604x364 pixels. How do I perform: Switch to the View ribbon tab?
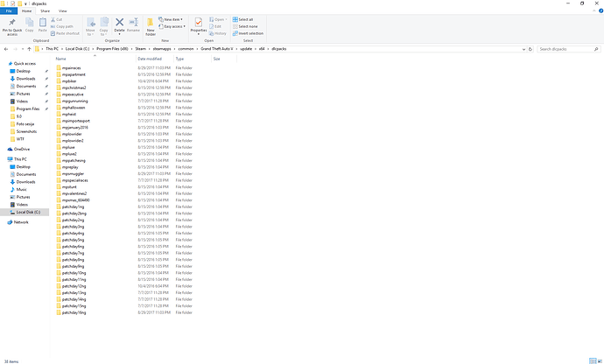(62, 11)
